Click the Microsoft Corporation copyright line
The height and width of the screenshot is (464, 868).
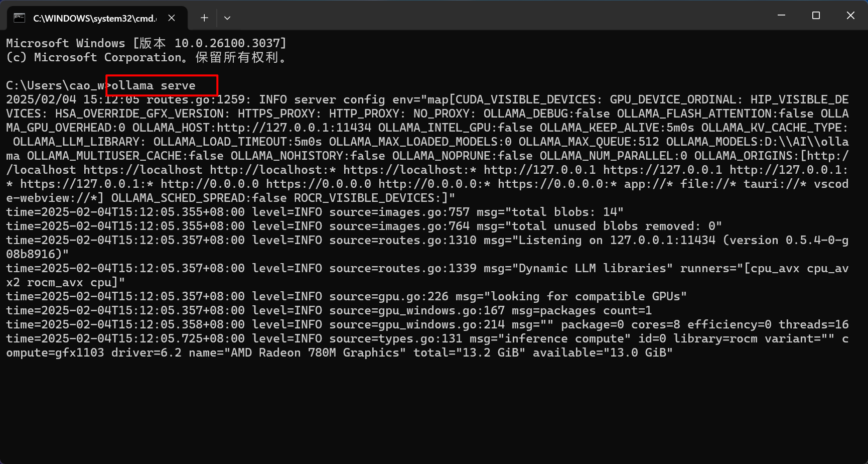point(146,58)
